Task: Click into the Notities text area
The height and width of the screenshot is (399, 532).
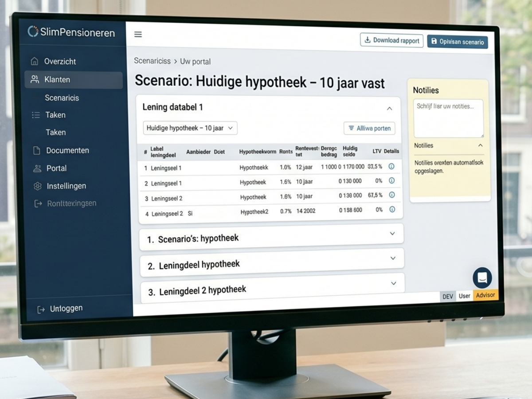Action: coord(448,118)
